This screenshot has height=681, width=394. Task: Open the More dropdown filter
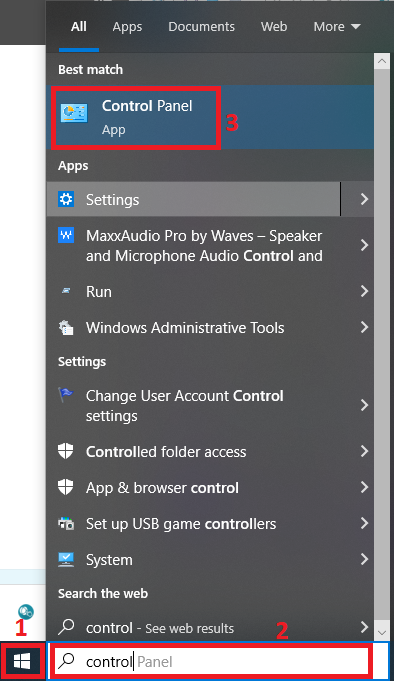tap(337, 27)
